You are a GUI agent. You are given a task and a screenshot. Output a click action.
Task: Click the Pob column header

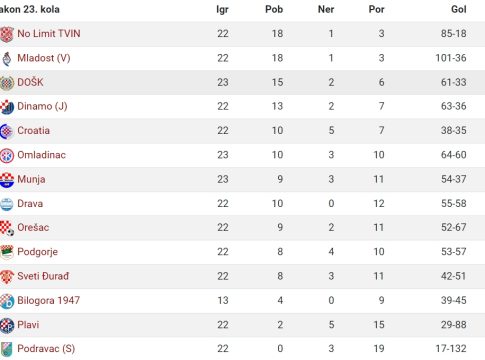(x=274, y=9)
